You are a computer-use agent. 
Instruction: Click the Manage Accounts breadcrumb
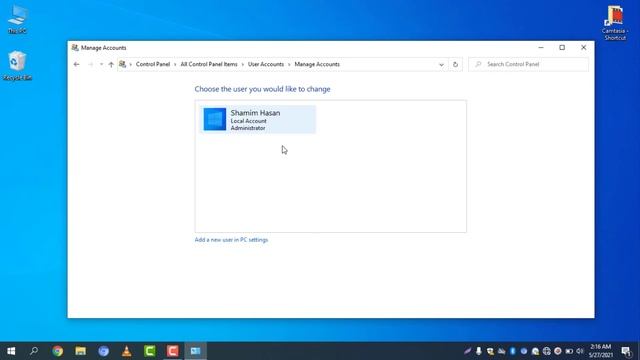(317, 64)
